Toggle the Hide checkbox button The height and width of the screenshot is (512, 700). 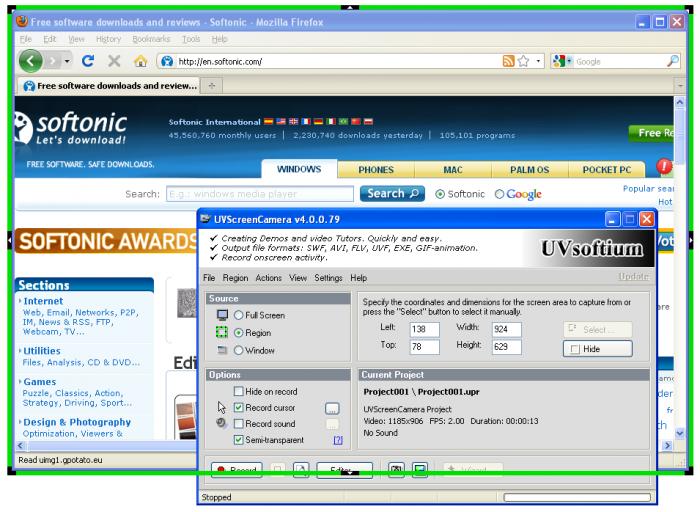point(598,349)
